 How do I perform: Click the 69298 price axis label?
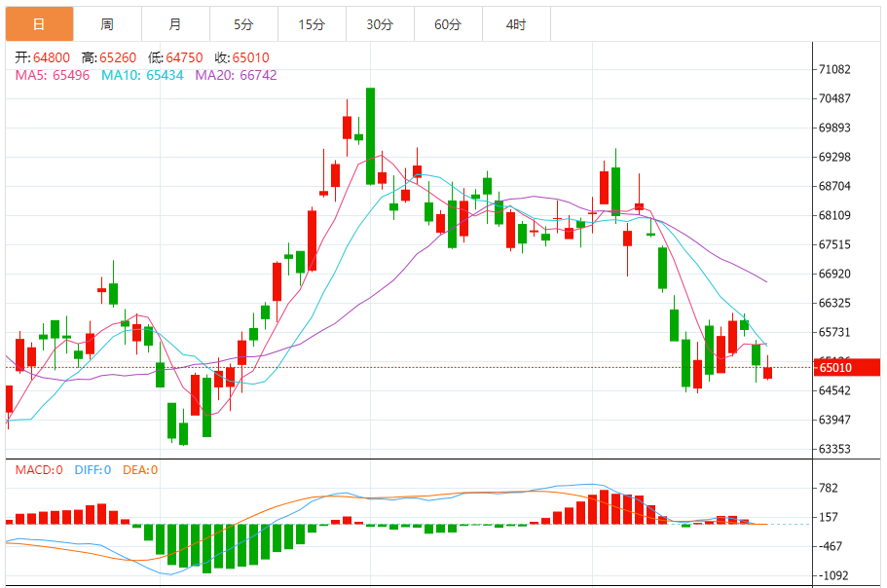(835, 157)
